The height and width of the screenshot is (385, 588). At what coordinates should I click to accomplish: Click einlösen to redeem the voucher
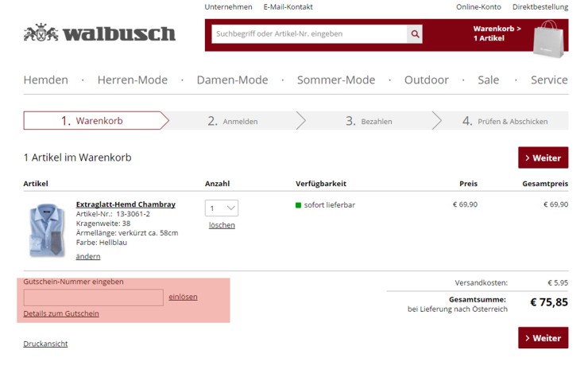click(x=183, y=297)
